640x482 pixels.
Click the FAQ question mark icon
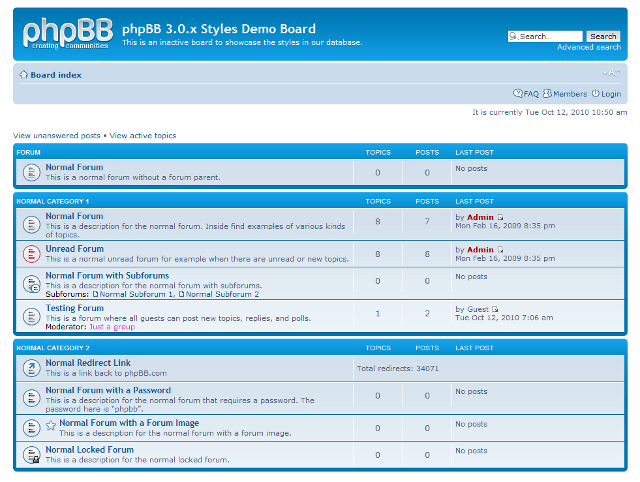tap(518, 93)
